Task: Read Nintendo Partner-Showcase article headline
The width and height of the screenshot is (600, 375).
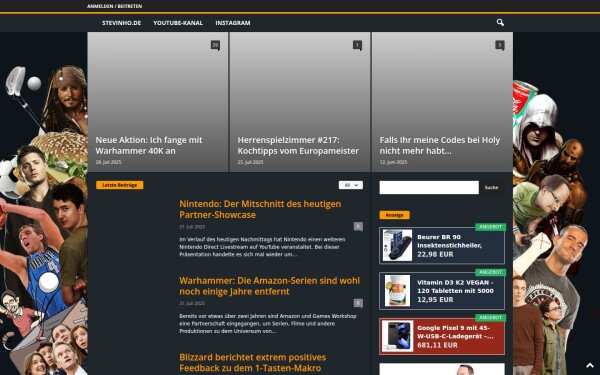Action: 260,209
